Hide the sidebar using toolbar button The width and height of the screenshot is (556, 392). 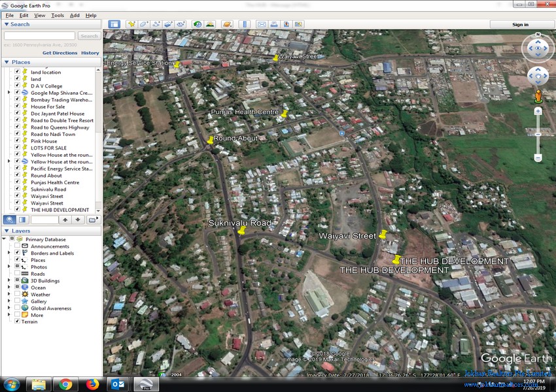(114, 24)
